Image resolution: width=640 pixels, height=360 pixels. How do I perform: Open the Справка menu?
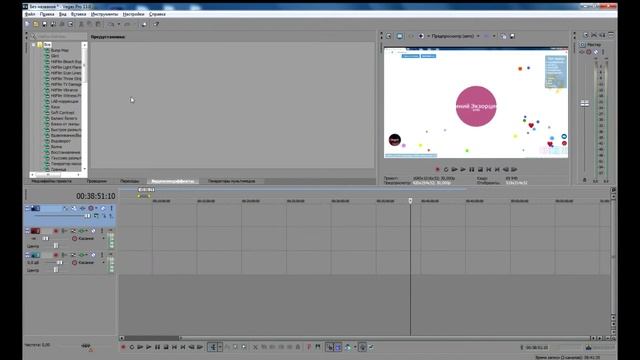(x=157, y=14)
